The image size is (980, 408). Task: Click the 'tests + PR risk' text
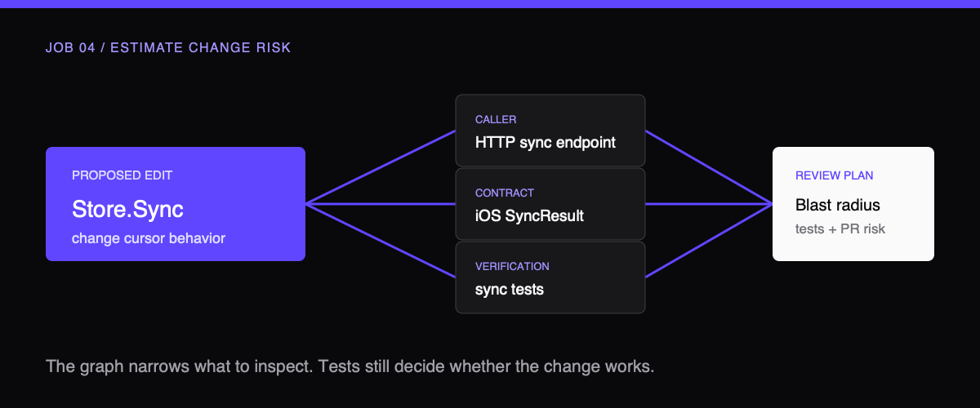(840, 228)
